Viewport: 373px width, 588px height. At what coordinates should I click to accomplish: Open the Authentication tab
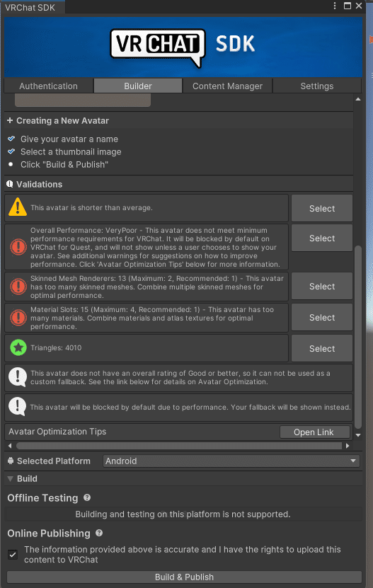click(48, 86)
